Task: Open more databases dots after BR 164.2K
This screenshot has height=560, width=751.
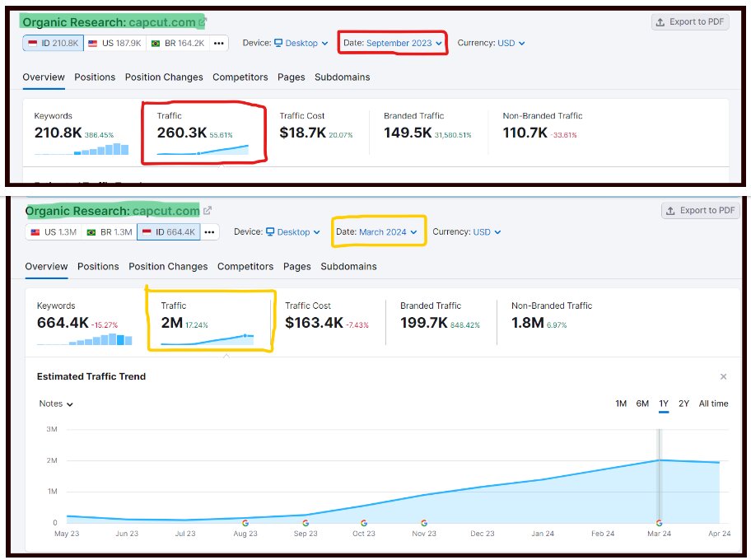Action: [x=219, y=43]
